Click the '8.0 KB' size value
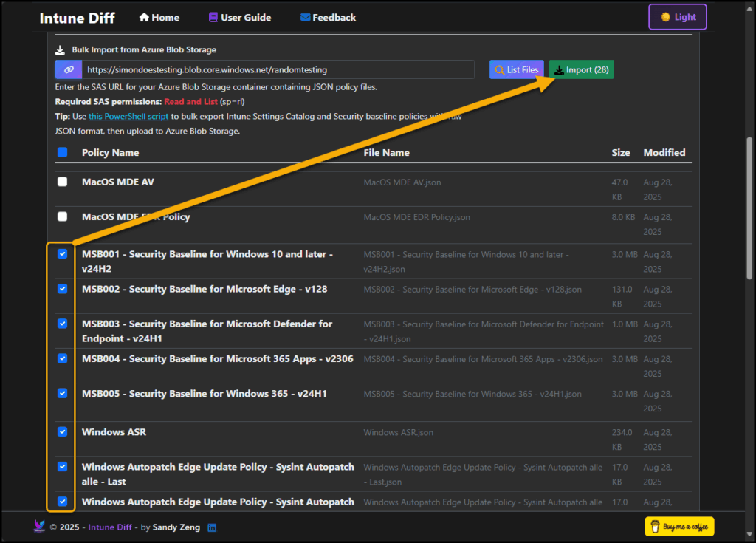This screenshot has height=543, width=756. coord(623,217)
